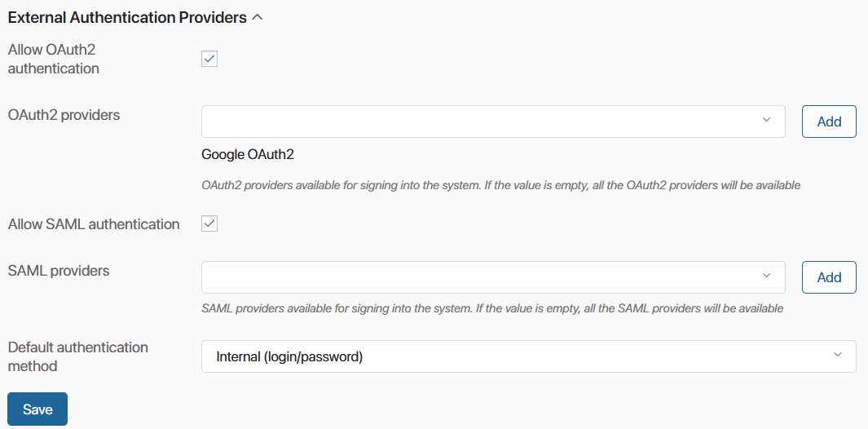Screen dimensions: 868x429
Task: Click Add next to OAuth2 providers
Action: click(829, 122)
